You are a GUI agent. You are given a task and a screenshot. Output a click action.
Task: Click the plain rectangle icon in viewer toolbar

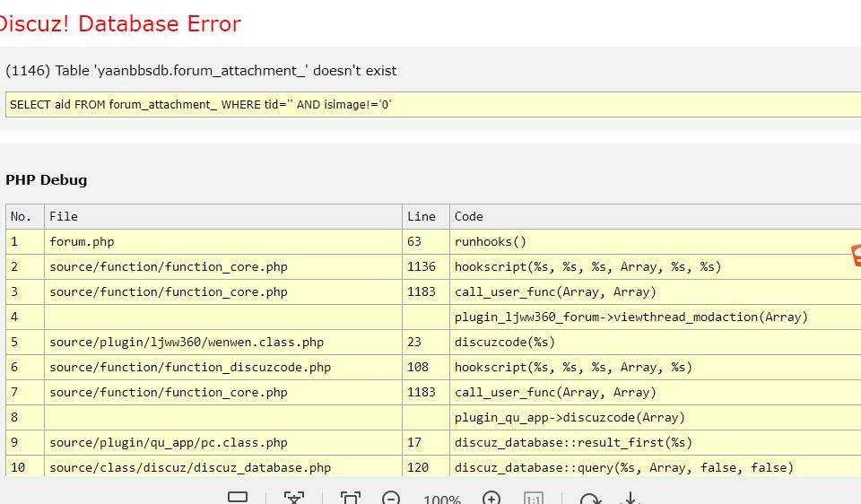click(238, 497)
